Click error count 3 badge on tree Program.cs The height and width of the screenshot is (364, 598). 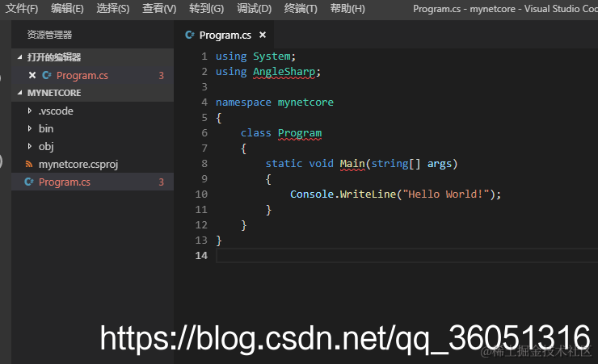[x=162, y=182]
